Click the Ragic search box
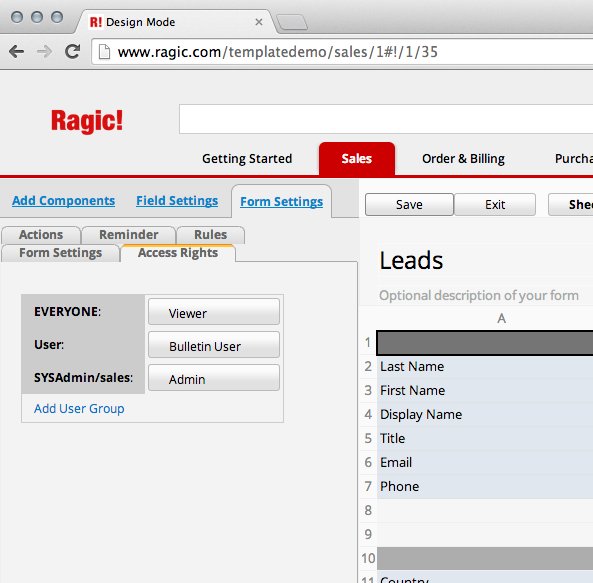 386,119
